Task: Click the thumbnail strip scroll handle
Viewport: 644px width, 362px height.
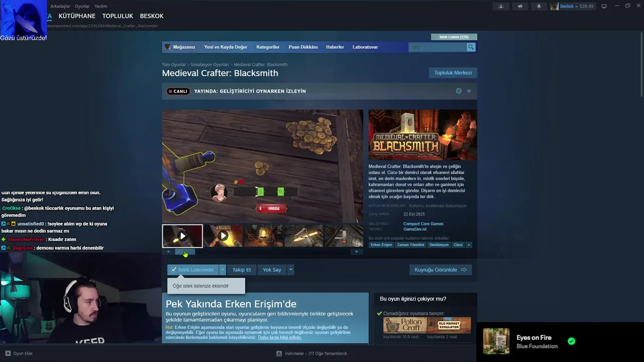Action: pos(185,252)
